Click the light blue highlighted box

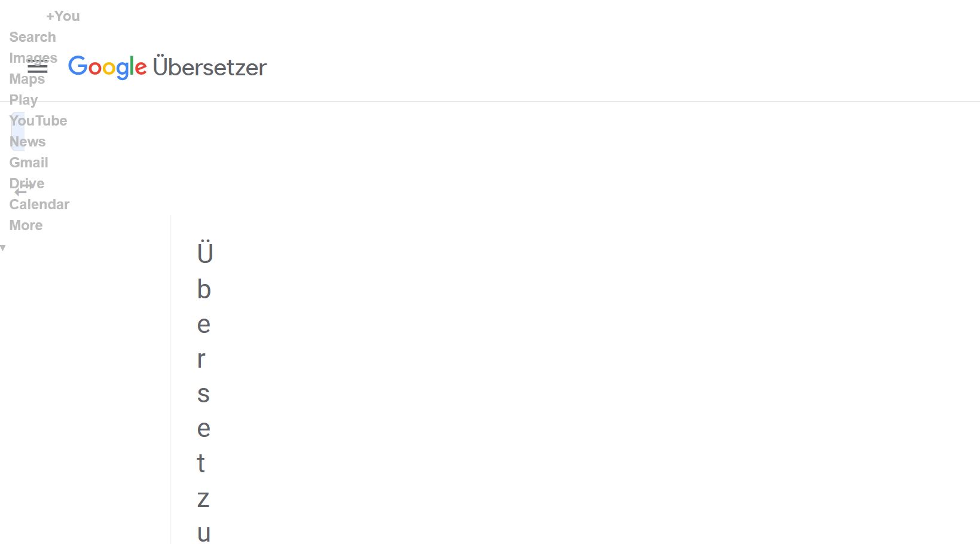click(x=18, y=131)
